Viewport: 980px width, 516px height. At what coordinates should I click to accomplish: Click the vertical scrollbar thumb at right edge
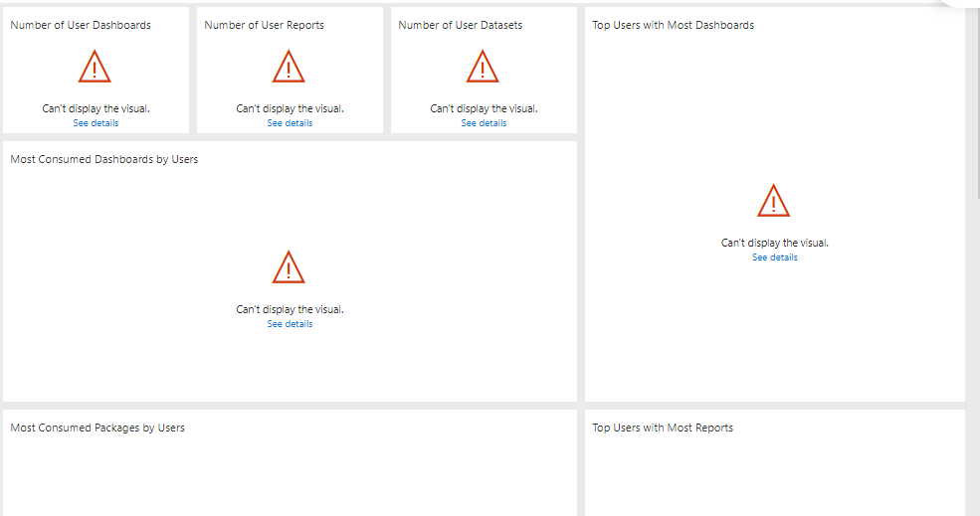point(977,103)
